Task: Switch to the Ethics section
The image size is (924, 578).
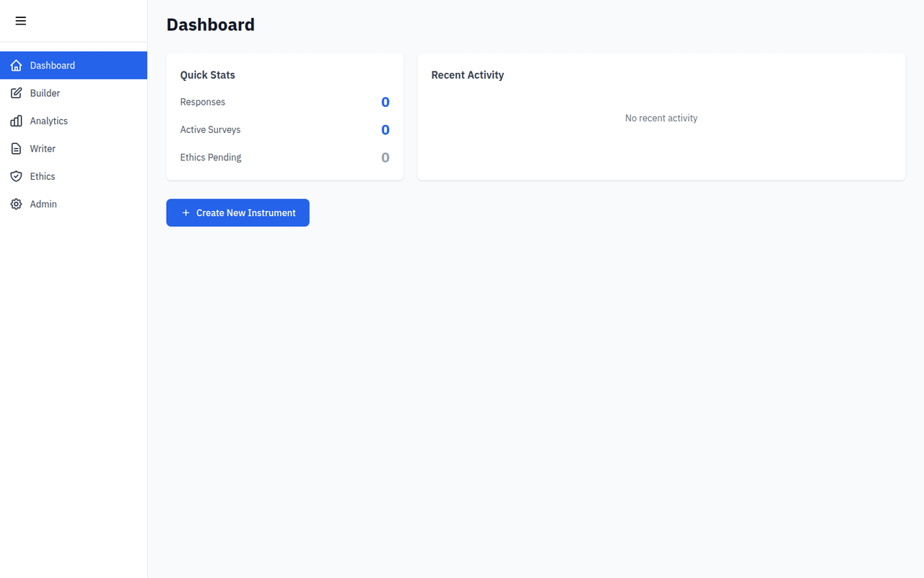Action: point(43,176)
